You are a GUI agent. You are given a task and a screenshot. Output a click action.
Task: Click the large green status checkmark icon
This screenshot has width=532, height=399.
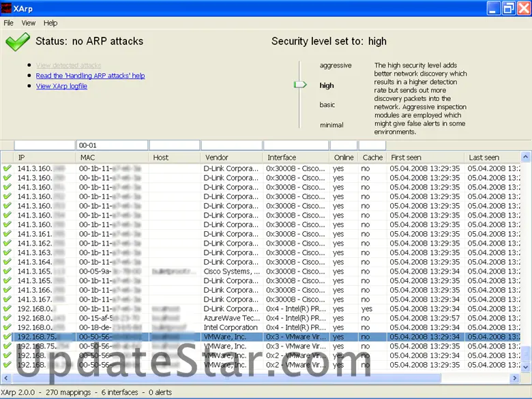[x=18, y=42]
